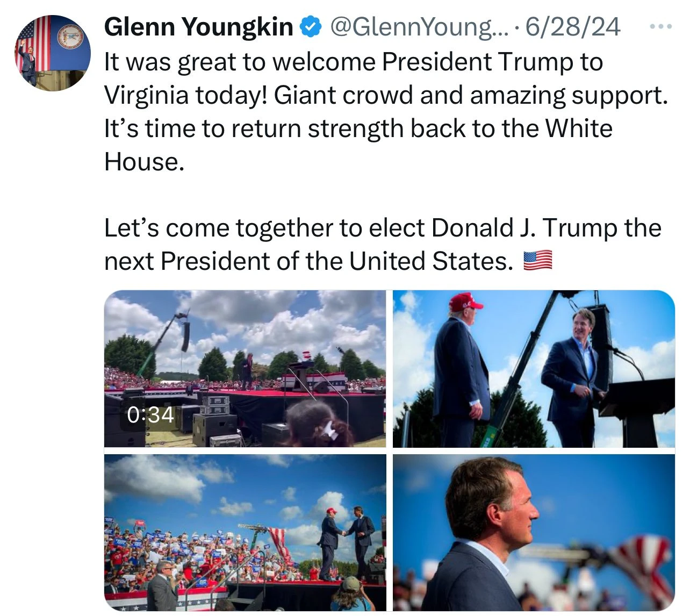The height and width of the screenshot is (616, 690).
Task: Play the rally stage video thumbnail
Action: click(245, 369)
